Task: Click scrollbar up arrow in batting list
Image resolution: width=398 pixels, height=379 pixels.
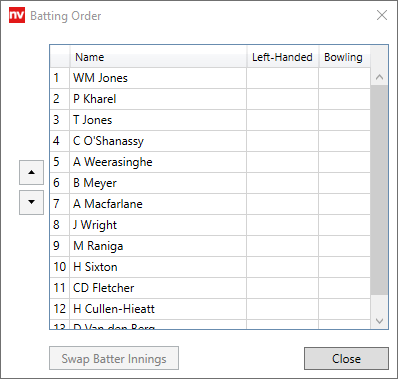Action: coord(379,77)
